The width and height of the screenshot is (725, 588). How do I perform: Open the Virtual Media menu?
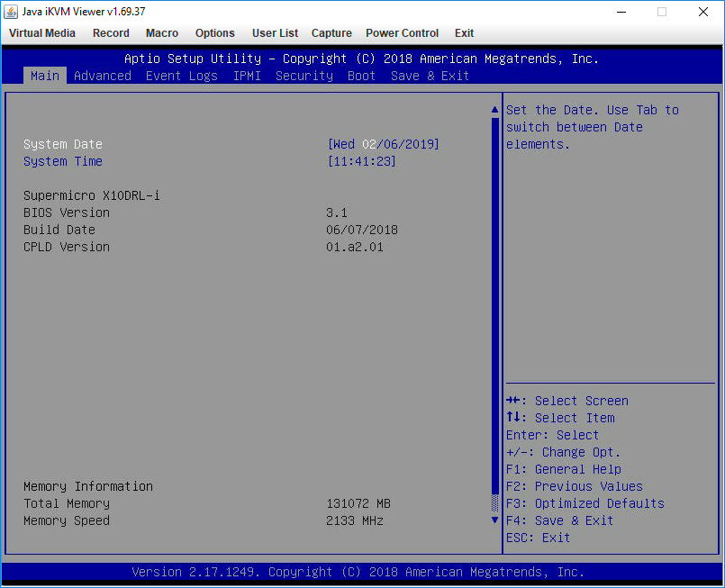(42, 33)
